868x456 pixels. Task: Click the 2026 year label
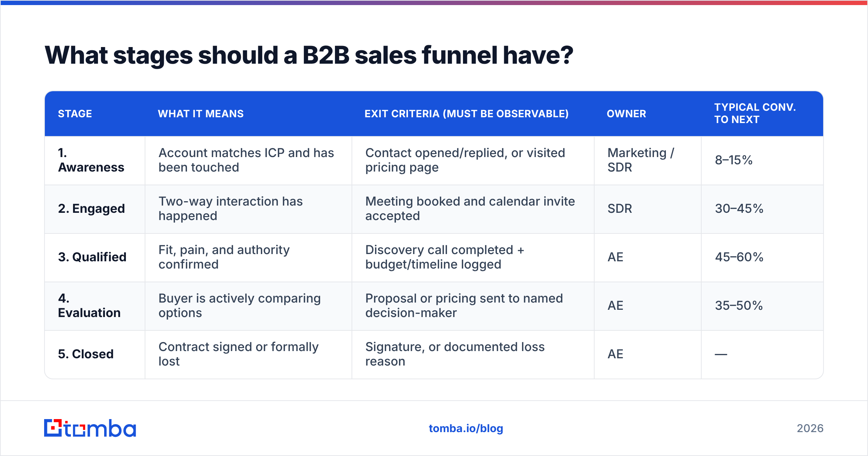coord(810,428)
